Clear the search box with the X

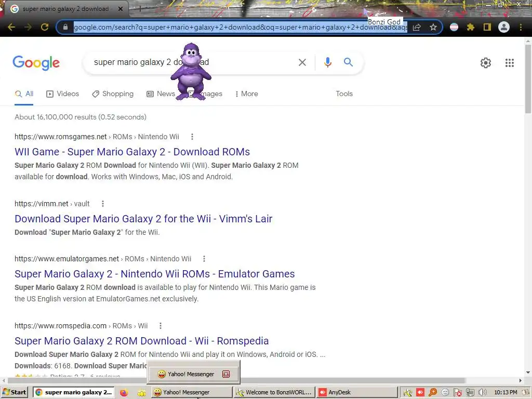point(302,62)
